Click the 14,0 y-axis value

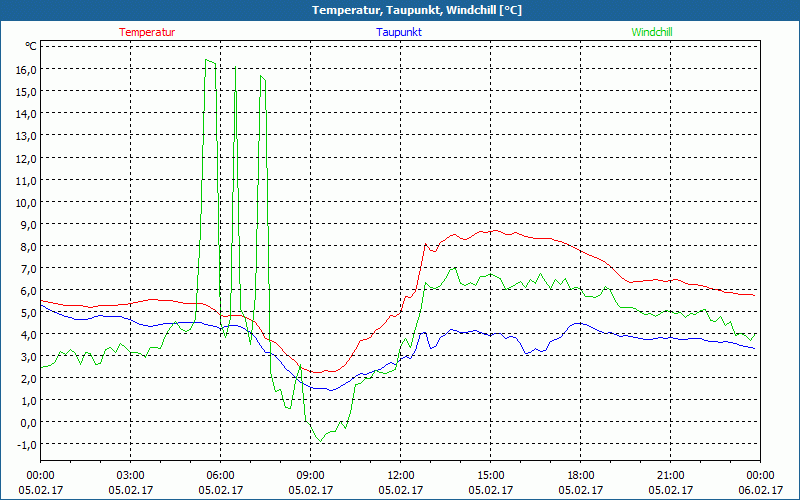(26, 114)
